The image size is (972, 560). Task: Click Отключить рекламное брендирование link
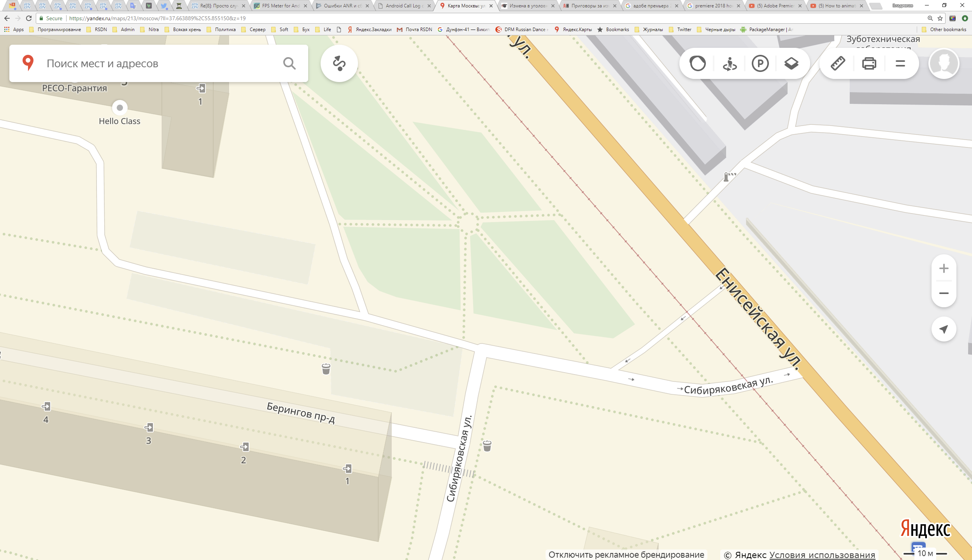pyautogui.click(x=626, y=555)
